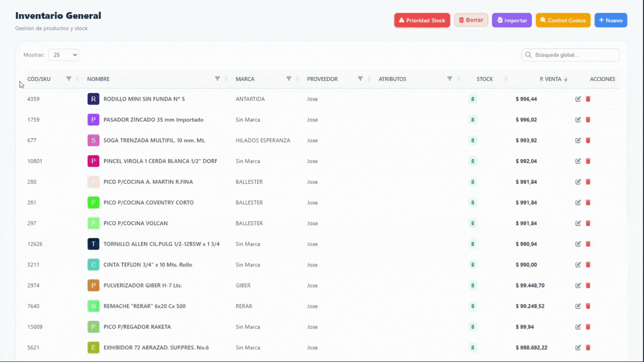
Task: Open the filter on the ATRIBUTOS column
Action: pos(450,79)
